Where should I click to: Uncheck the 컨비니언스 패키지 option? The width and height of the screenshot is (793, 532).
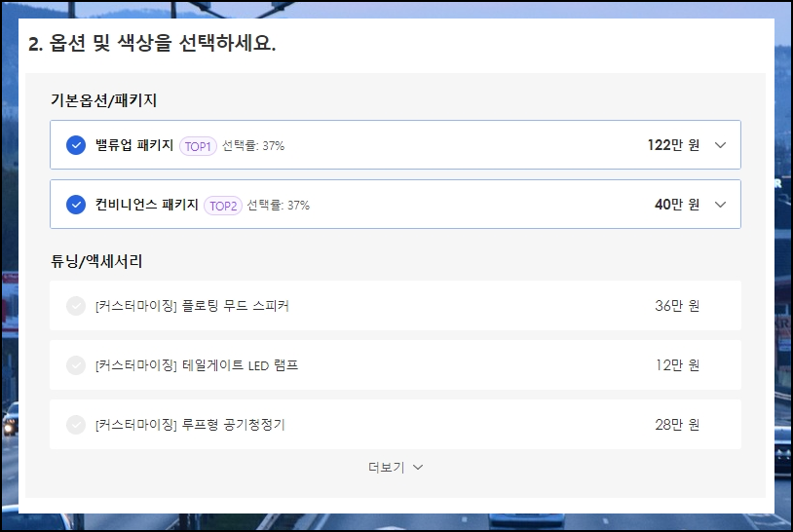coord(76,205)
